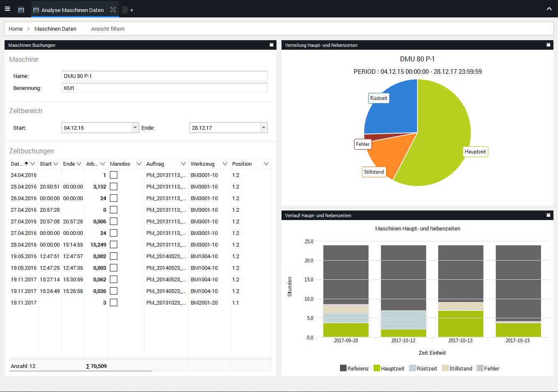The height and width of the screenshot is (392, 558).
Task: Close the Analyse Maschinen Daten tab
Action: point(113,10)
